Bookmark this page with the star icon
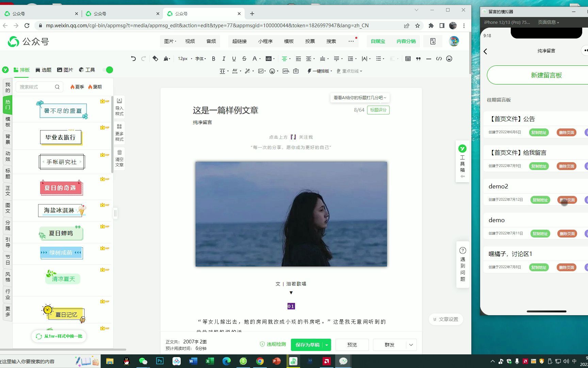The image size is (588, 368). [x=418, y=26]
